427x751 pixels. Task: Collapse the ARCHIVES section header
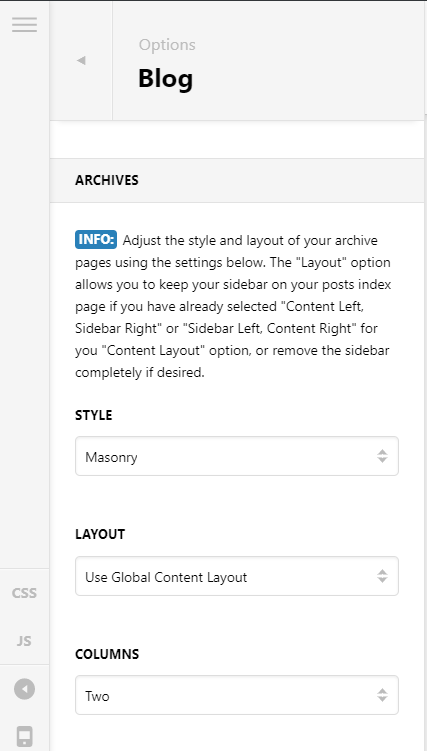(237, 181)
